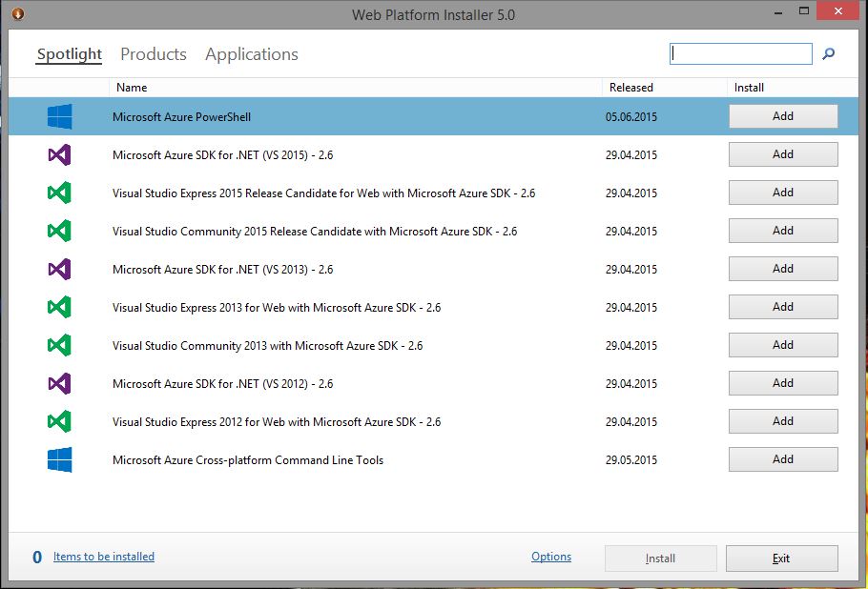Switch to the Spotlight tab
Viewport: 868px width, 589px height.
coord(70,54)
